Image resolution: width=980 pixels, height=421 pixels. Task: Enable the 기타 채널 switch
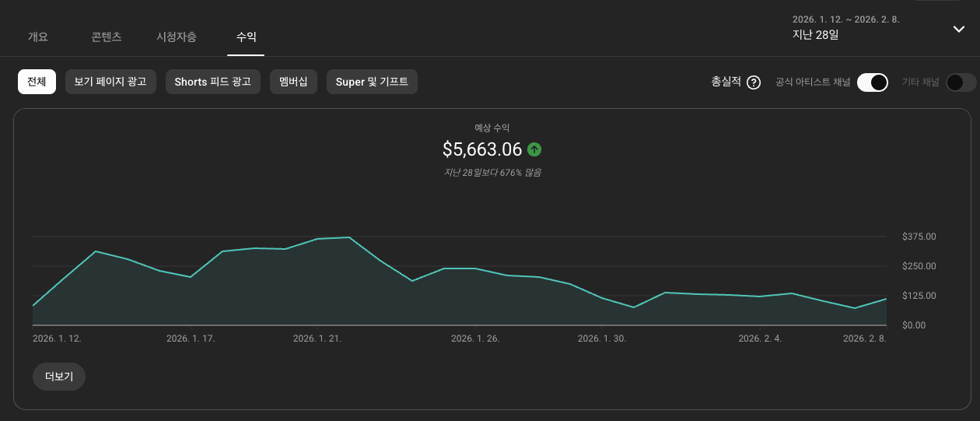[961, 82]
